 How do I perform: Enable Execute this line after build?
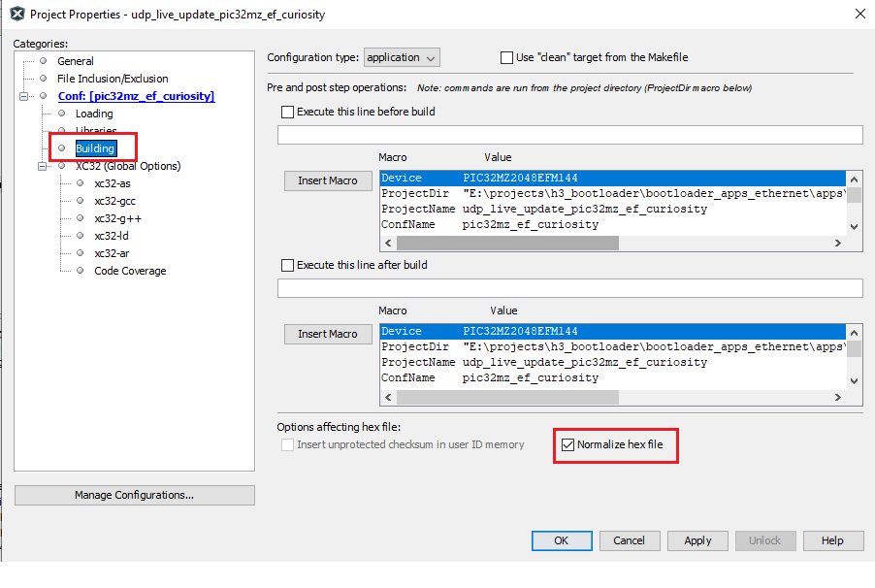pyautogui.click(x=287, y=265)
